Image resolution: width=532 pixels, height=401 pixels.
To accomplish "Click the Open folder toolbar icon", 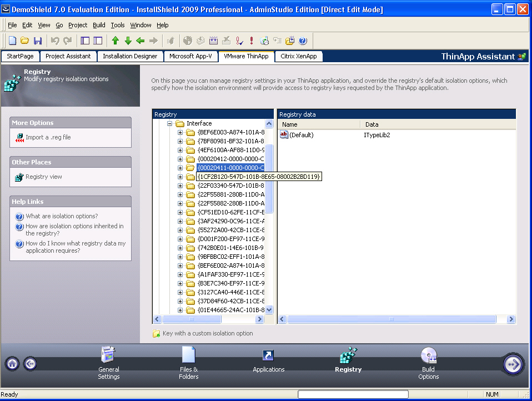I will coord(25,41).
